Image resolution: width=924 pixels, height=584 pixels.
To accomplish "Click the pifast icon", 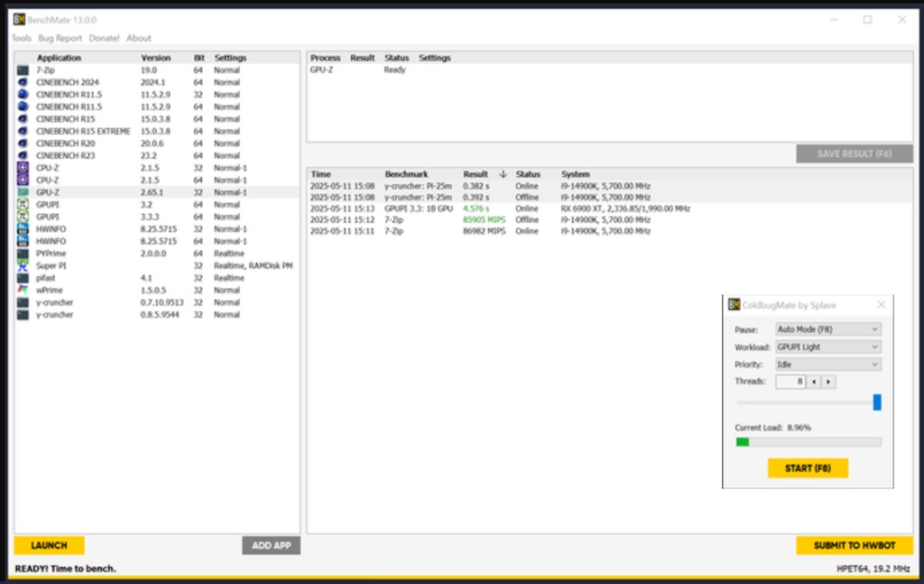I will pyautogui.click(x=23, y=278).
